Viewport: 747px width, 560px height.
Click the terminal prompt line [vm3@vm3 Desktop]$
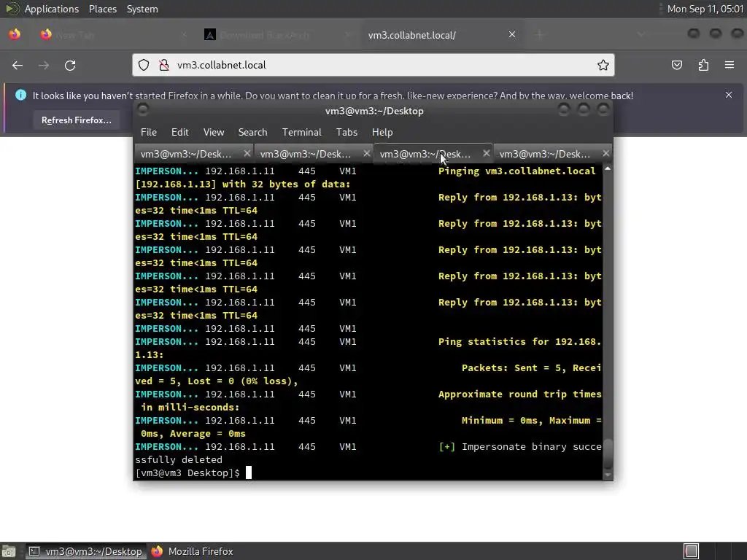pos(187,472)
